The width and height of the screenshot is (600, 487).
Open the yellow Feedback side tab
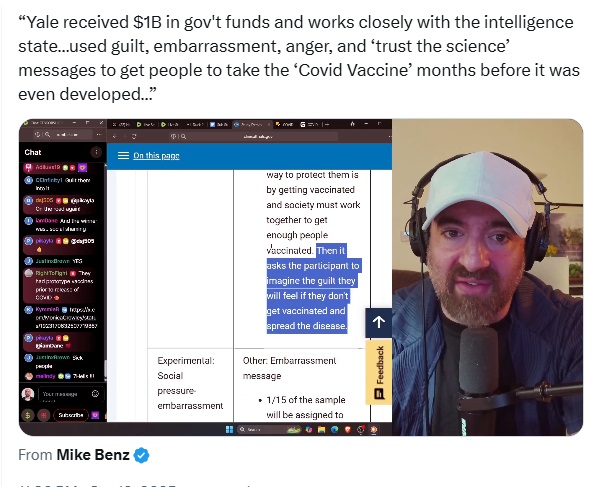(x=379, y=372)
